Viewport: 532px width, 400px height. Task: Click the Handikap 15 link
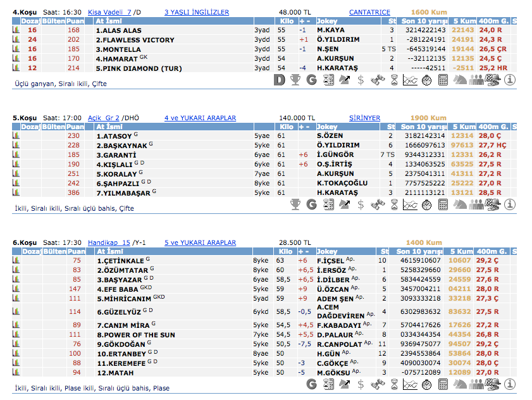109,242
